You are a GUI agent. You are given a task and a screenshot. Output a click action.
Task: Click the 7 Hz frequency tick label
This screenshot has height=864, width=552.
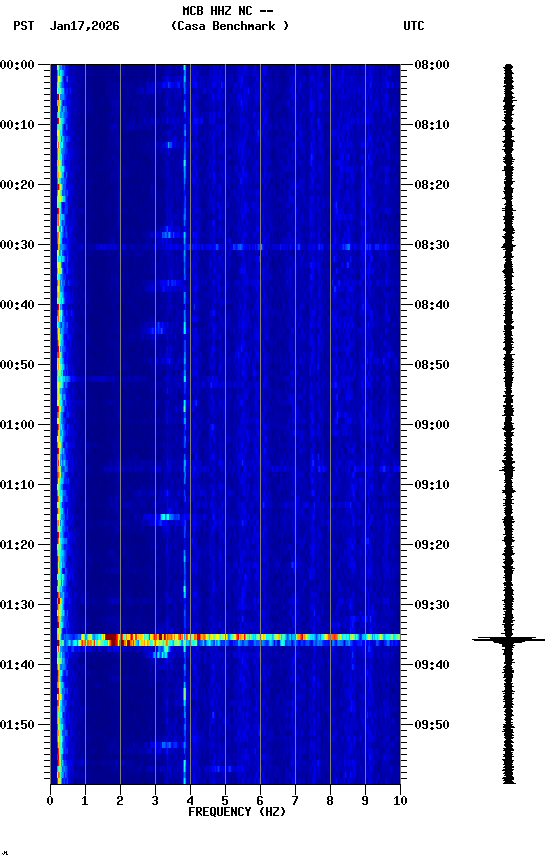tap(295, 801)
